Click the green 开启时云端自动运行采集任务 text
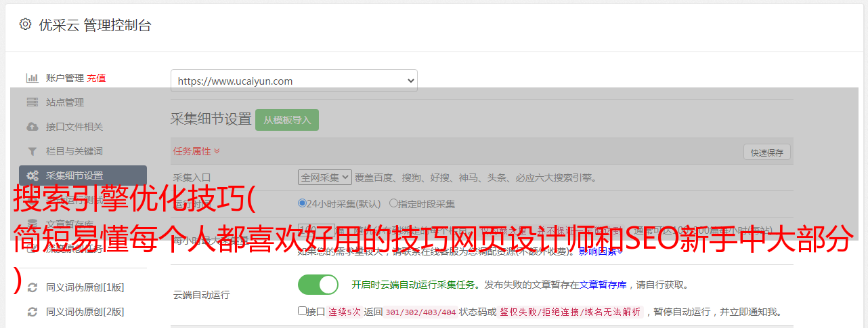The image size is (868, 328). click(x=413, y=285)
